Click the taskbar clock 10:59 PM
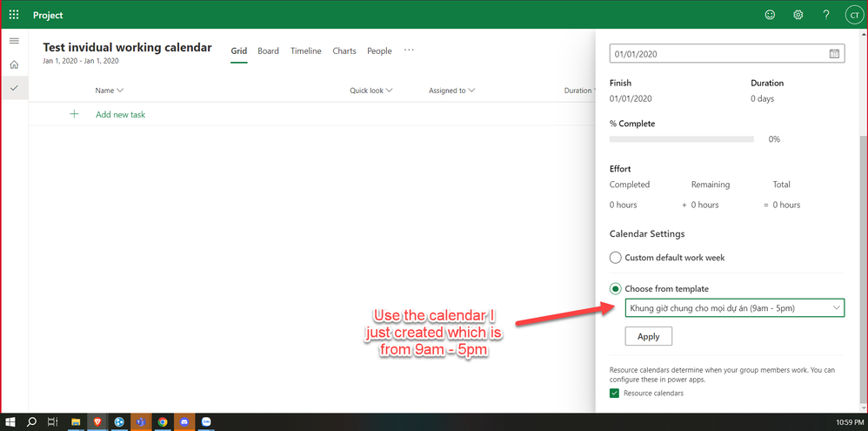The height and width of the screenshot is (431, 868). [x=849, y=422]
